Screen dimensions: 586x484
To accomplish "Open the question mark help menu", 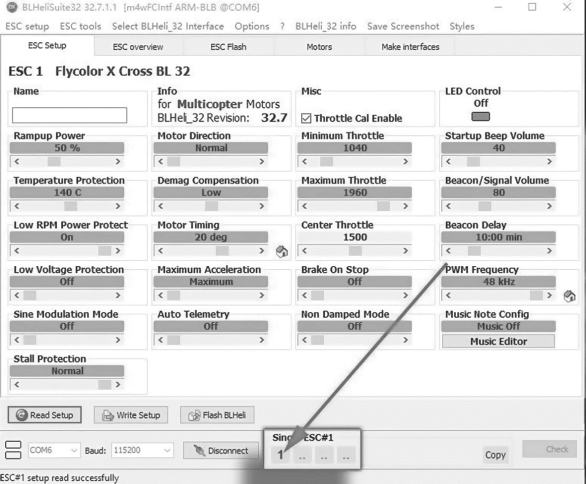I will 282,26.
